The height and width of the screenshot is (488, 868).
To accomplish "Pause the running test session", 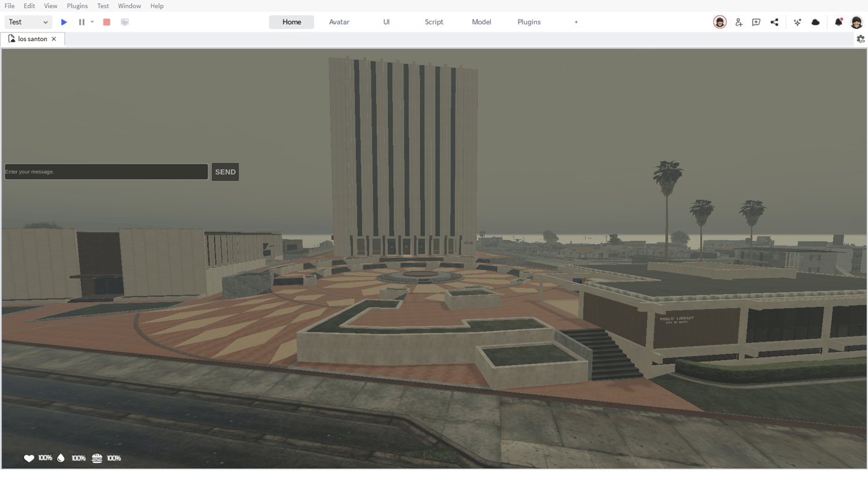I will [82, 22].
